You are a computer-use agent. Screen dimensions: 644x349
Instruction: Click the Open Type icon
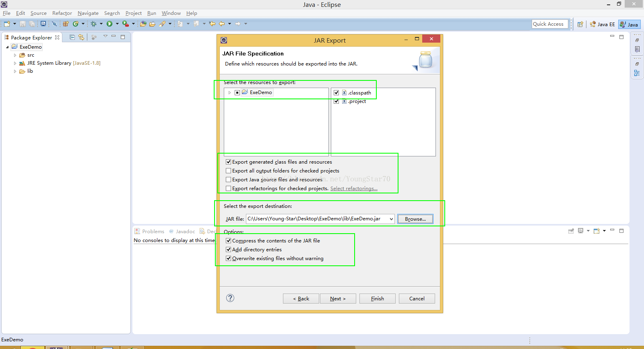click(143, 24)
